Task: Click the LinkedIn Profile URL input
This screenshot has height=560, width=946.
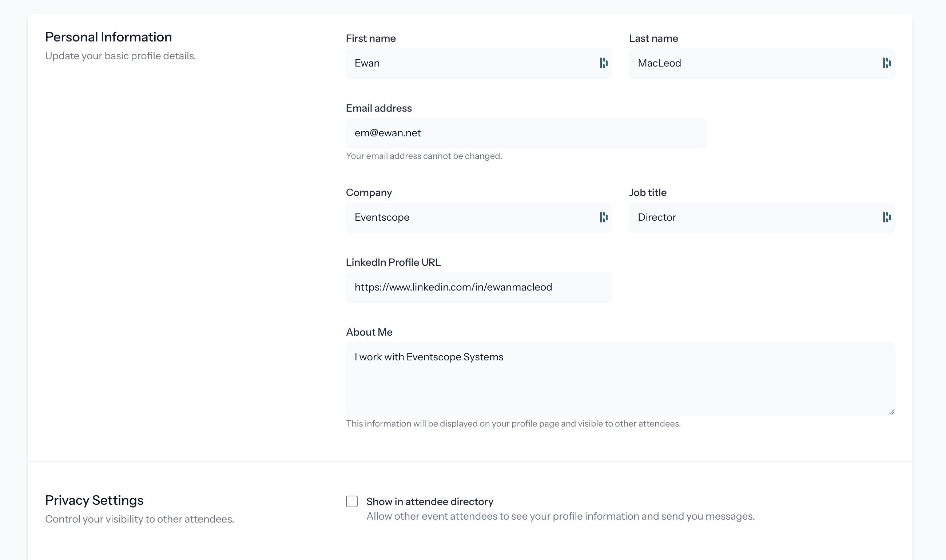Action: coord(478,287)
